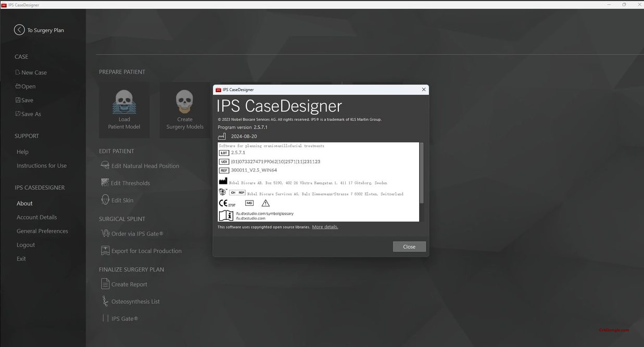Click Logout in sidebar
Image resolution: width=644 pixels, height=347 pixels.
point(26,245)
